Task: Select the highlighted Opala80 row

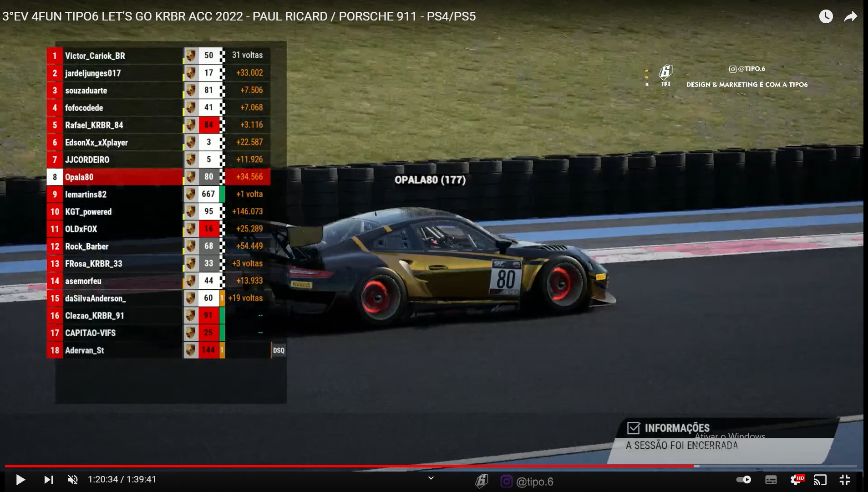Action: (x=158, y=177)
